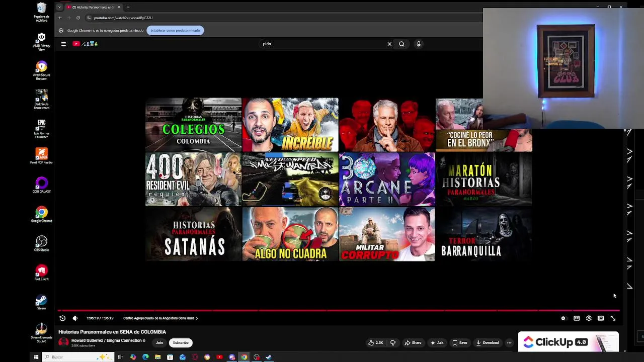Open the Papelera de reciclaje desktop icon
The height and width of the screenshot is (362, 644).
tap(41, 12)
